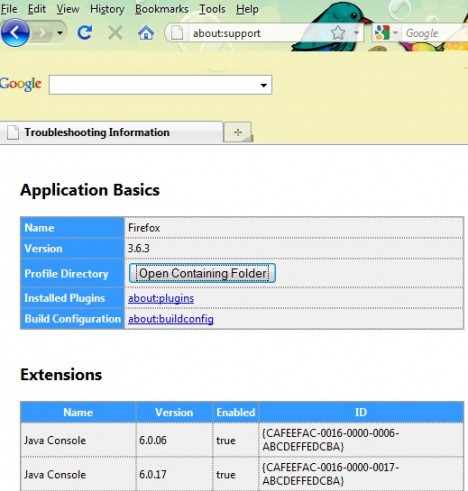The width and height of the screenshot is (468, 491).
Task: Click the Firefox name value cell
Action: (x=294, y=228)
